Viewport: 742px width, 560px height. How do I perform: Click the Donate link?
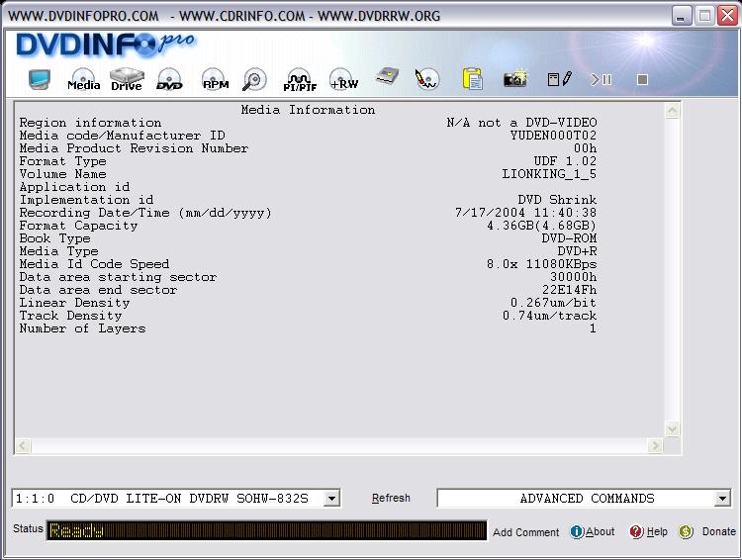[x=719, y=531]
